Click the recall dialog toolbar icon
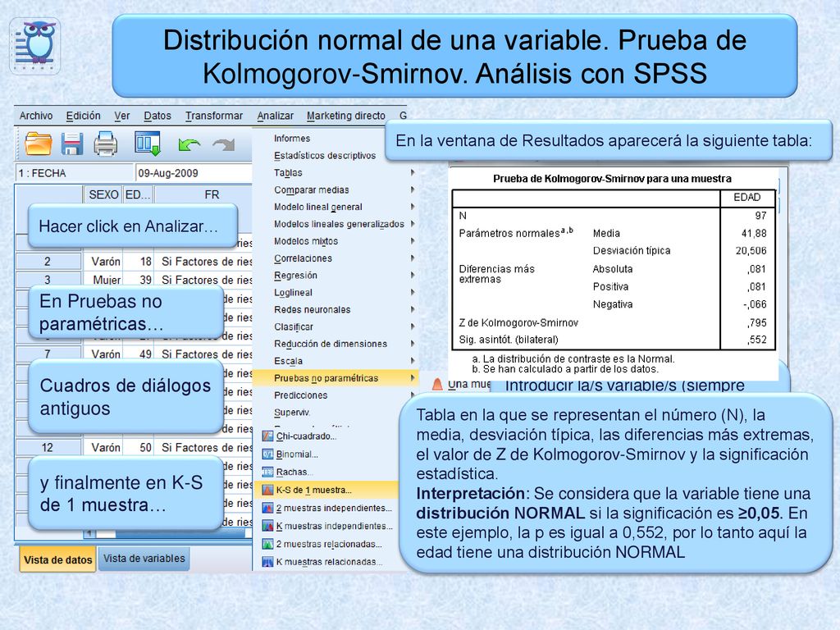 [148, 144]
